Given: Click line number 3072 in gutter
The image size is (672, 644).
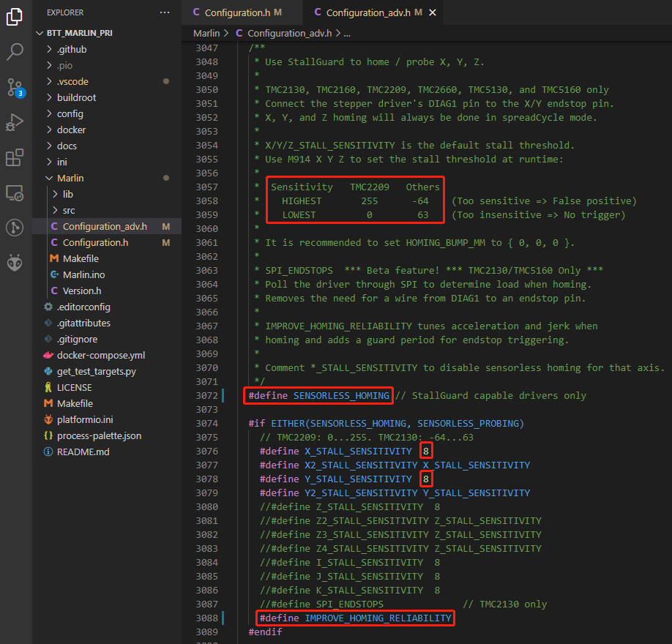Looking at the screenshot, I should click(x=206, y=395).
